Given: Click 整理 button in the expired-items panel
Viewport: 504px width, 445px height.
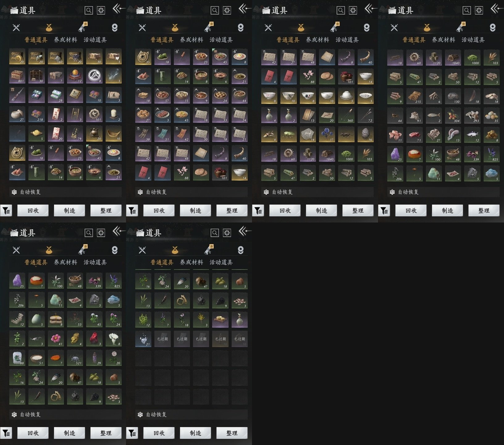Looking at the screenshot, I should pyautogui.click(x=232, y=433).
